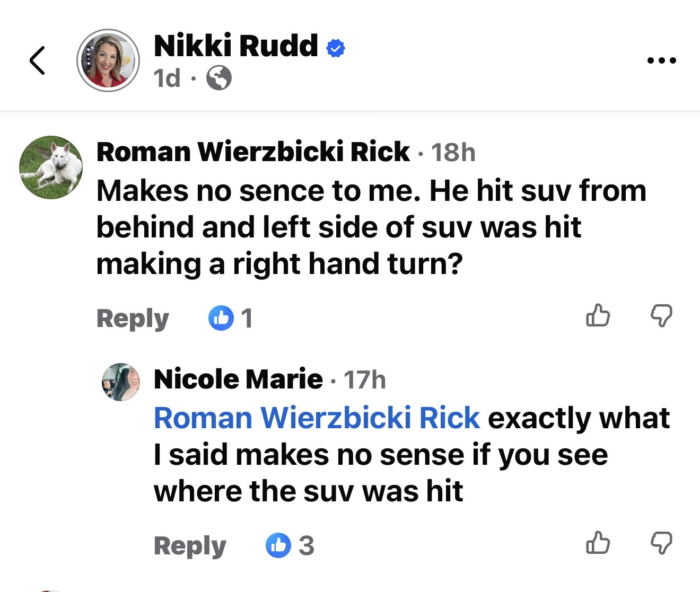Tap the blue verified badge next to Nikki Rudd
Screen dimensions: 700x592
[335, 48]
